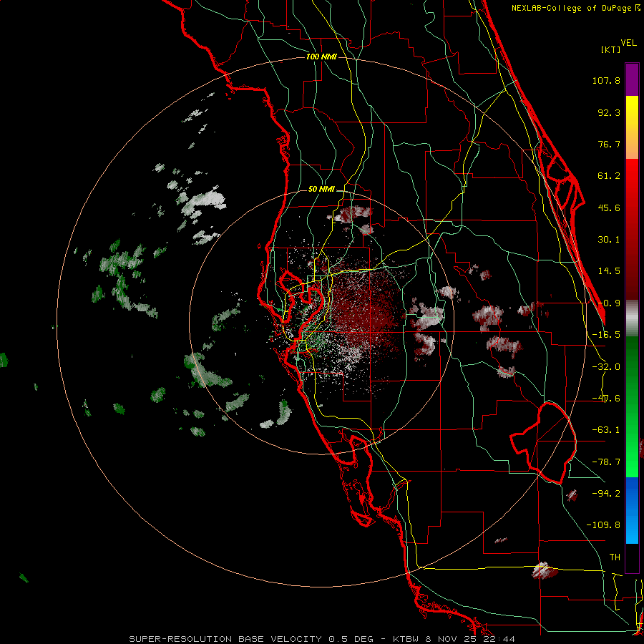Select the 92.3 velocity scale value
The height and width of the screenshot is (644, 644).
609,112
